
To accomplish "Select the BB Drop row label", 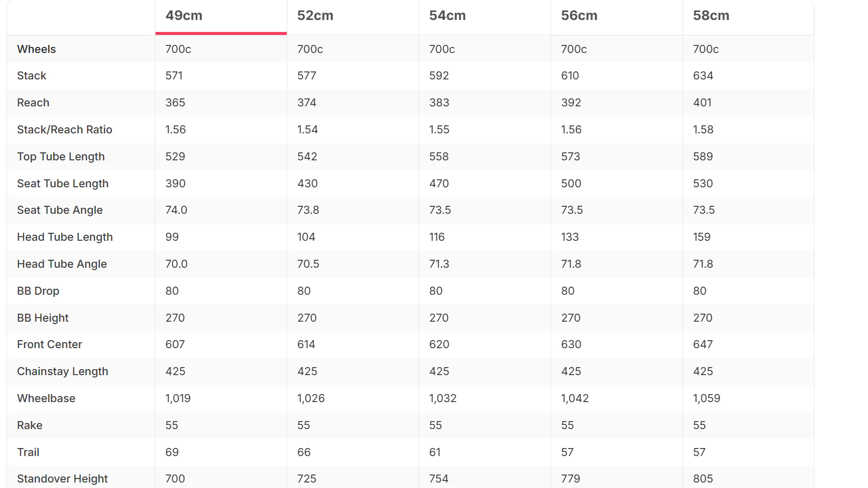I will tap(38, 291).
